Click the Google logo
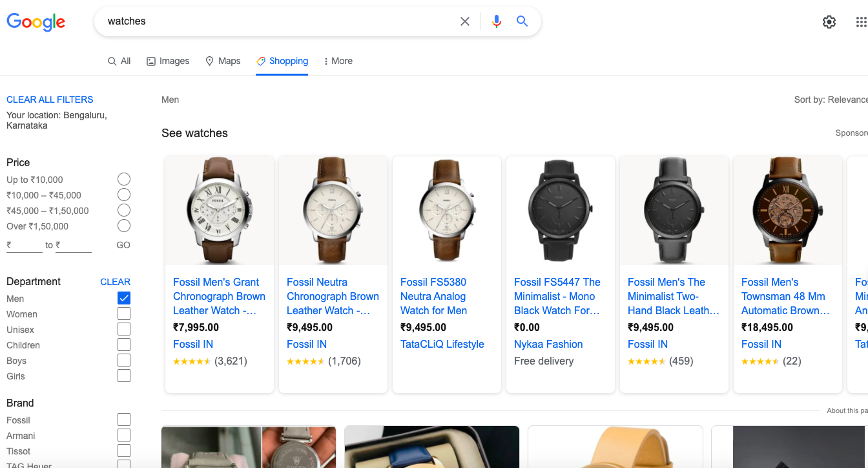 tap(36, 22)
